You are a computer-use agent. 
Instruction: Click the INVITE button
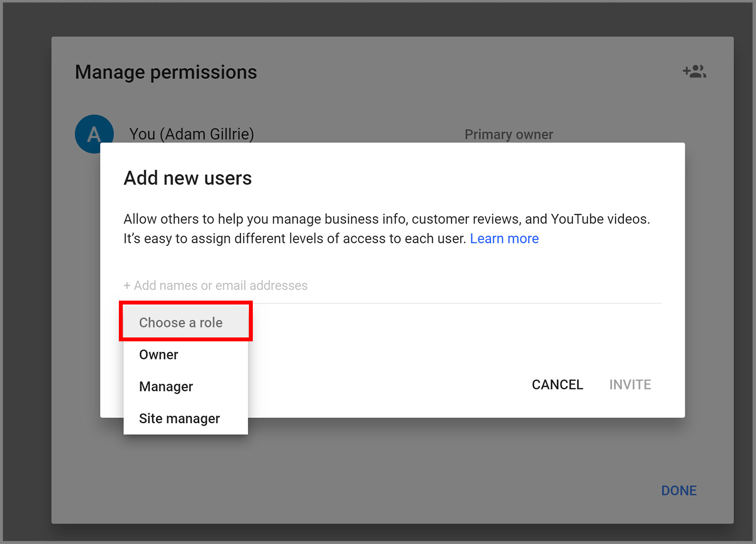(x=630, y=384)
